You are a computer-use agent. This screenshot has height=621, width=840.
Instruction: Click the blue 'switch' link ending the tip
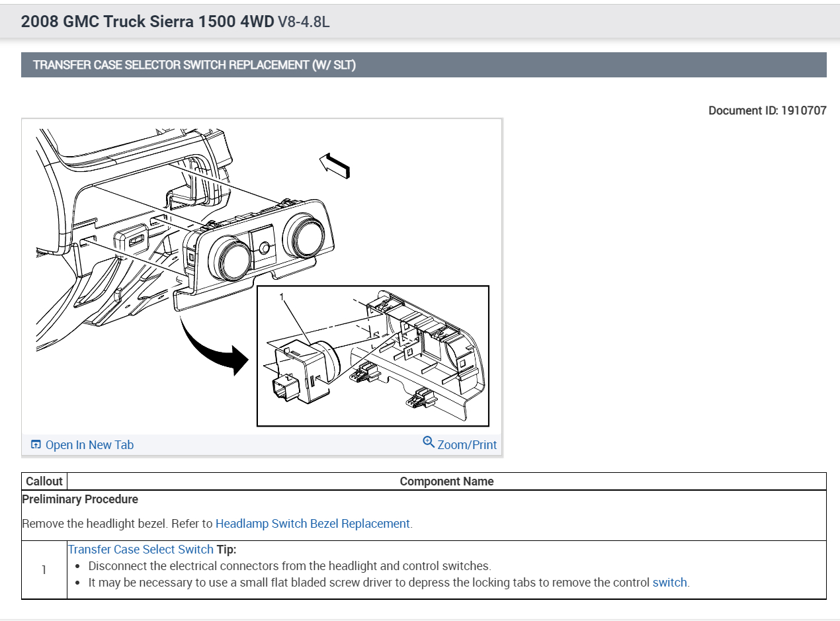pyautogui.click(x=669, y=583)
